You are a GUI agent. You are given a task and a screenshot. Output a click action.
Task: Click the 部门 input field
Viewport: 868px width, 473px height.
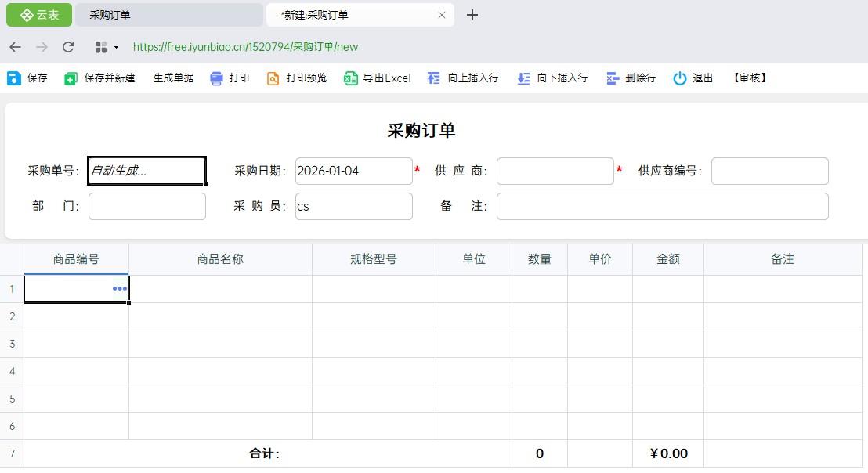146,206
